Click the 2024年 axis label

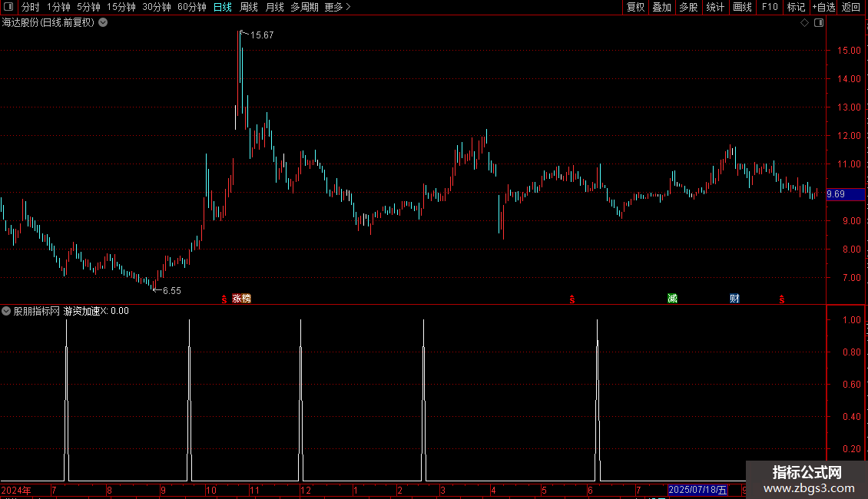[x=16, y=490]
